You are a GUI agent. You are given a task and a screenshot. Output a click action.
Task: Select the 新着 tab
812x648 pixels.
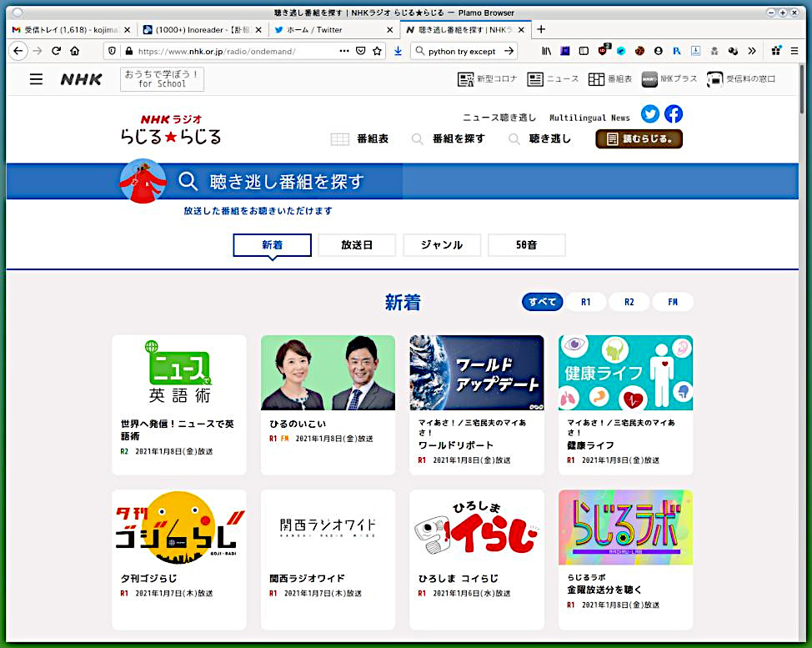click(273, 245)
